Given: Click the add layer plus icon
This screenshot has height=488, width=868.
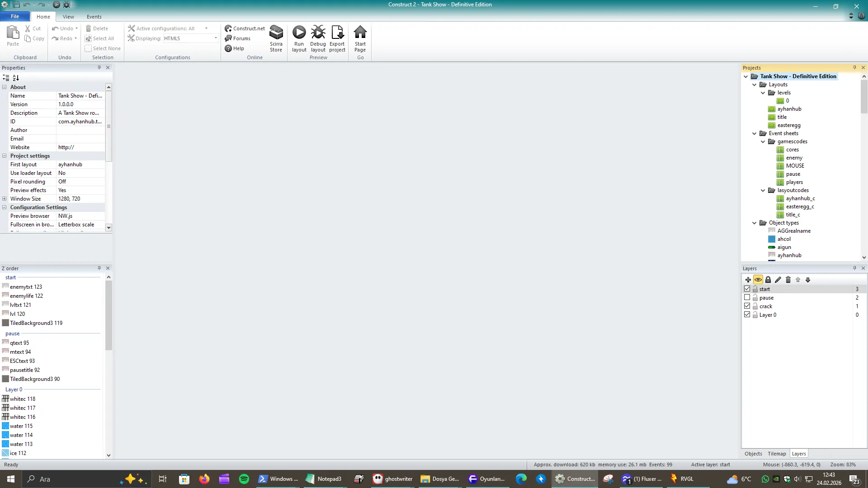Looking at the screenshot, I should click(x=748, y=280).
